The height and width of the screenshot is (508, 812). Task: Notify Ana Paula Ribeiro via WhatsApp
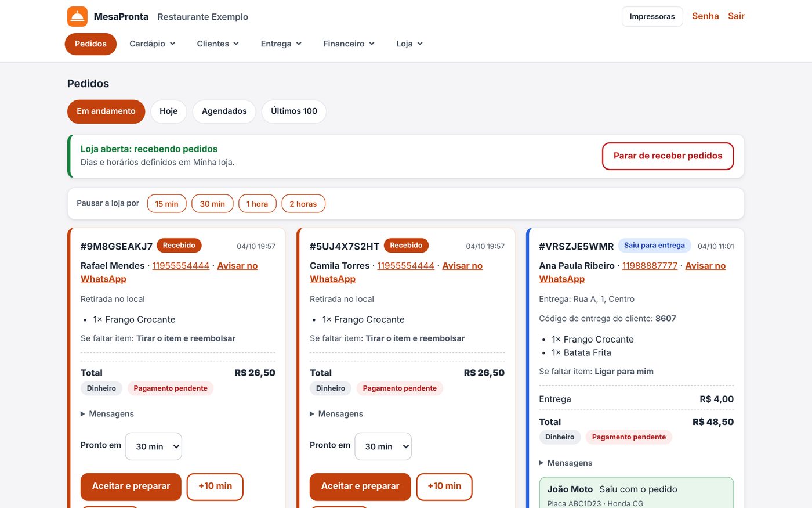(x=705, y=266)
